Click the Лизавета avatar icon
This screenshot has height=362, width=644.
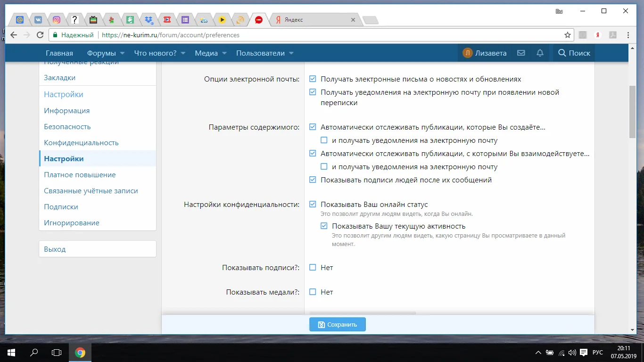tap(467, 53)
